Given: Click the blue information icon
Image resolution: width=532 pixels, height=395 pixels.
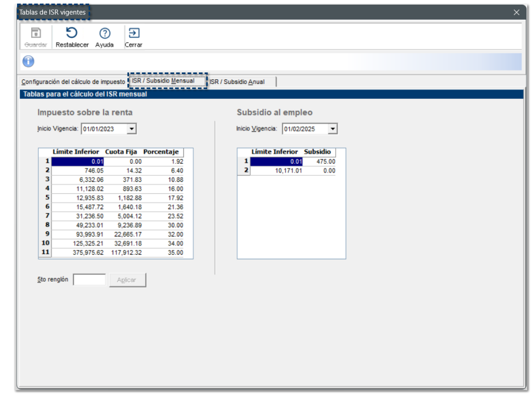Looking at the screenshot, I should click(28, 62).
